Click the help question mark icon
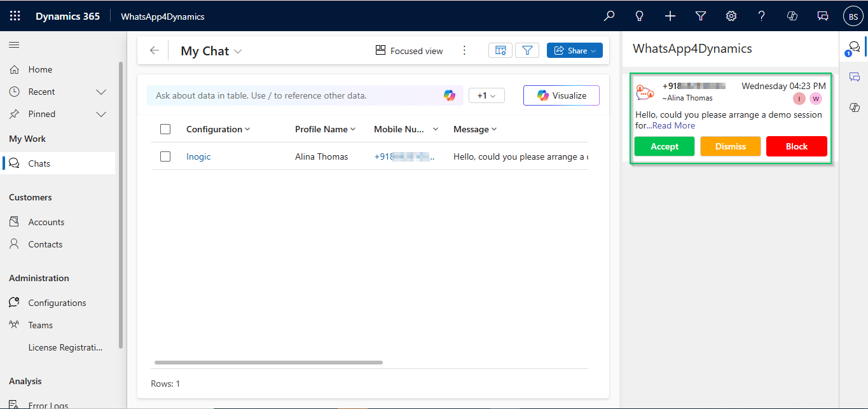Screen dimensions: 868x409 pos(762,16)
